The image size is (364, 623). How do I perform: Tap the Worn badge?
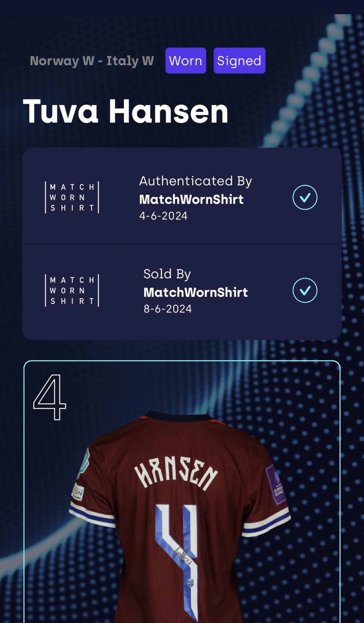(x=186, y=60)
